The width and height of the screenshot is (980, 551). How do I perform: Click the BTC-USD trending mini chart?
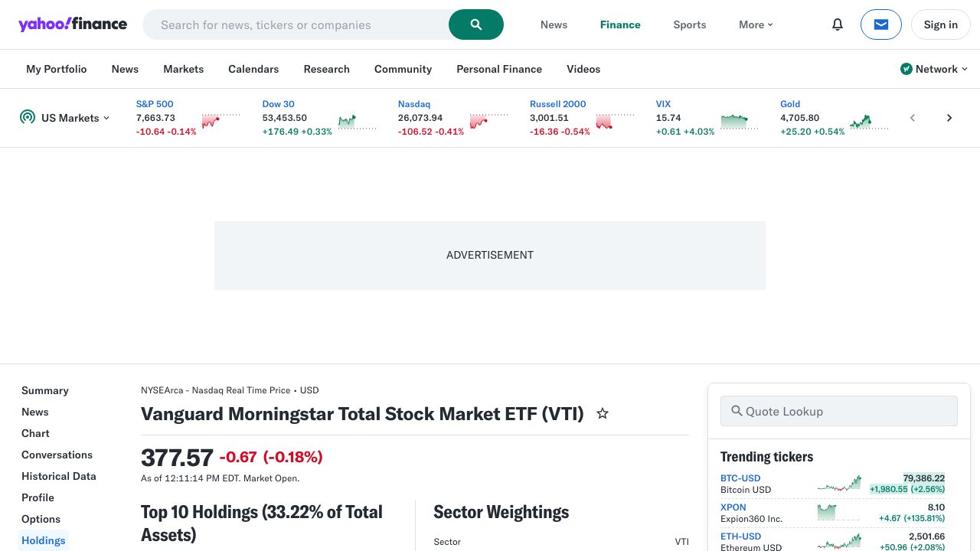[x=839, y=484]
